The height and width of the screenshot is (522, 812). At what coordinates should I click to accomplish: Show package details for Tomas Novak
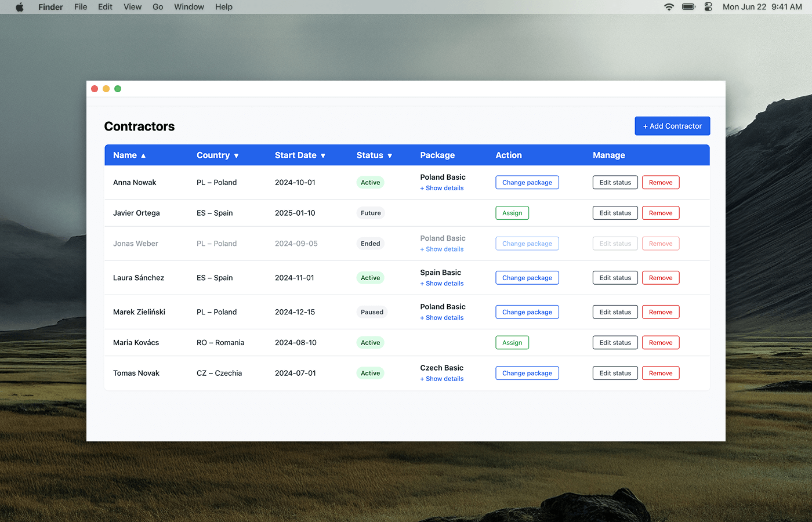click(442, 379)
